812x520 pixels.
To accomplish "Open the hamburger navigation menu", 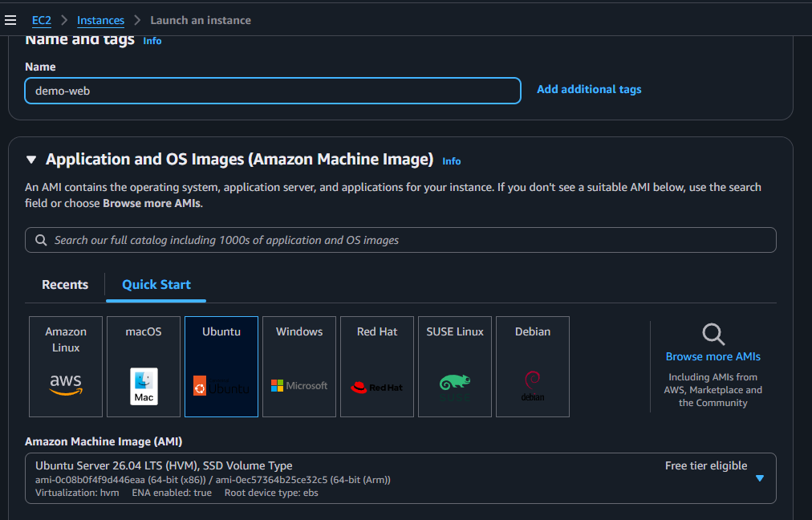I will 10,20.
